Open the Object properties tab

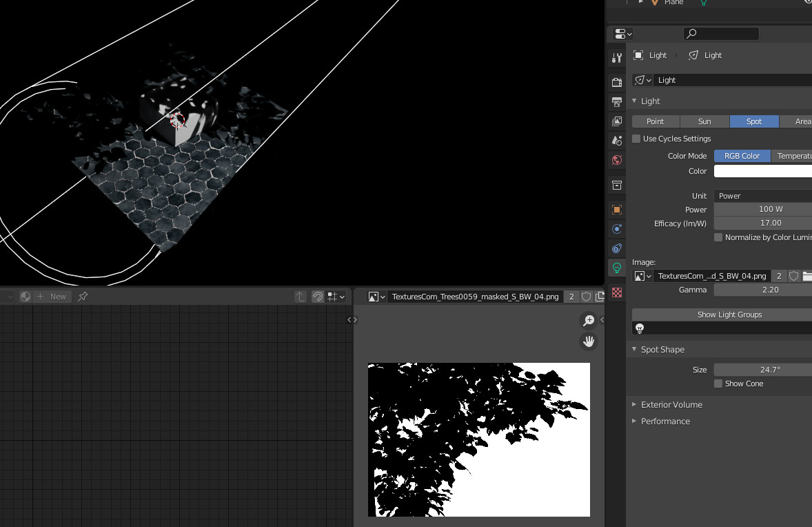[x=617, y=210]
